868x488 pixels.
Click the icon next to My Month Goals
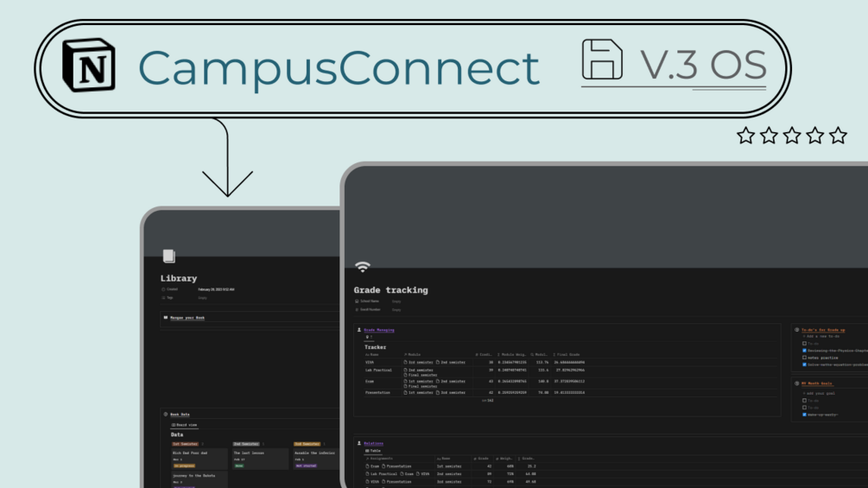(796, 383)
